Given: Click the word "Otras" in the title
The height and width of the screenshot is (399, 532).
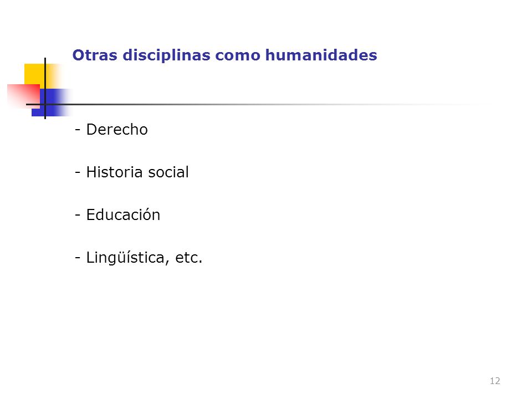Looking at the screenshot, I should [95, 55].
